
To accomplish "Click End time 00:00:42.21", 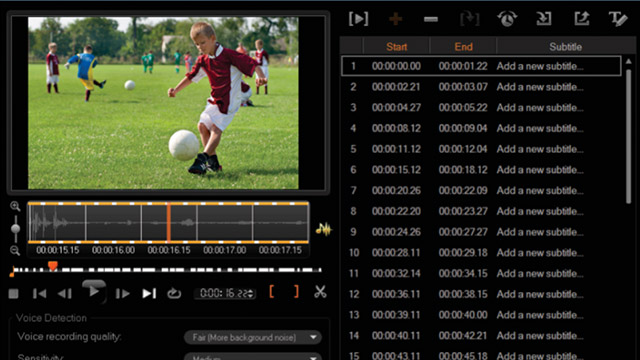I will [x=463, y=336].
